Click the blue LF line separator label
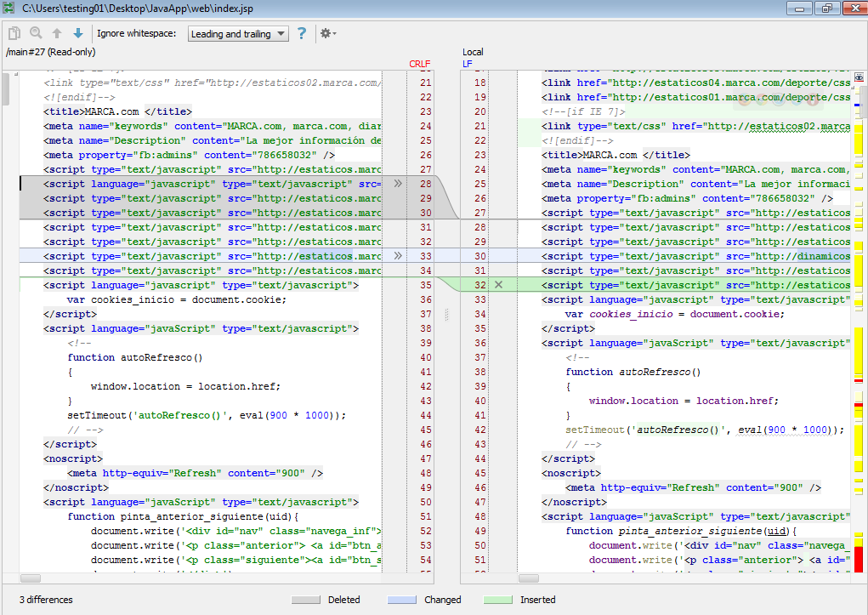This screenshot has width=868, height=615. click(468, 64)
